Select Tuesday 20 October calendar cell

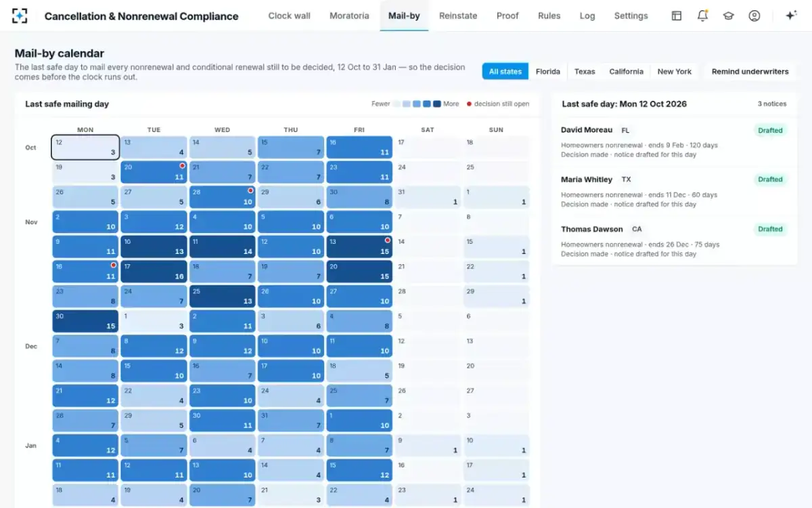(x=154, y=172)
